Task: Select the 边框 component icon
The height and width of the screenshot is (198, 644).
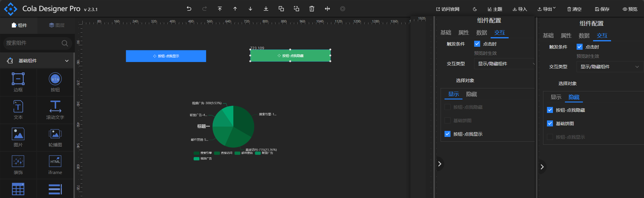Action: tap(18, 79)
